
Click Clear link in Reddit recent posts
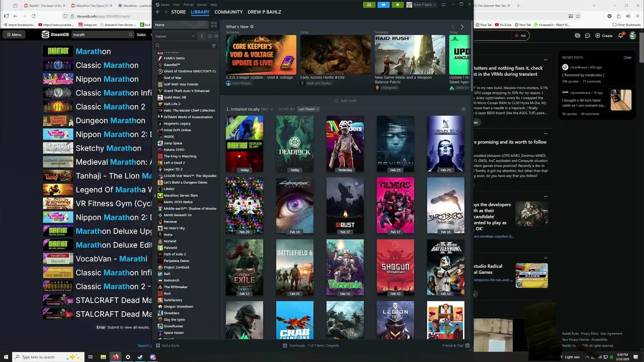tap(627, 57)
